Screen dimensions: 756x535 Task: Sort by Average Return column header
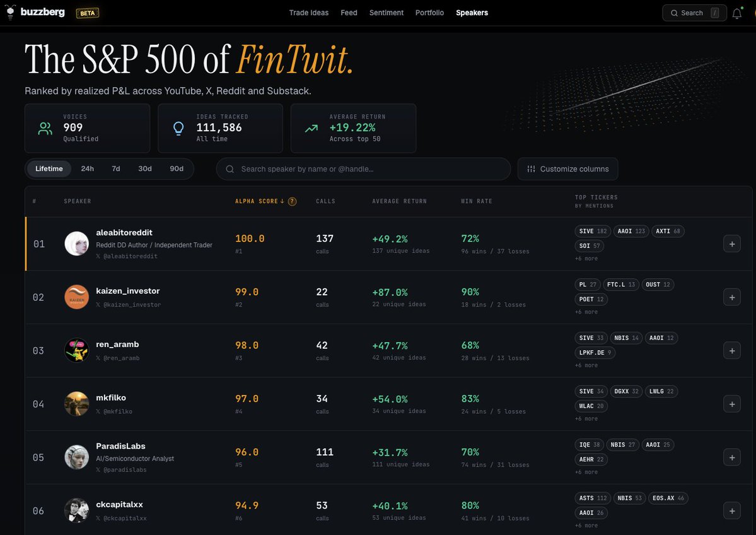[x=399, y=202]
